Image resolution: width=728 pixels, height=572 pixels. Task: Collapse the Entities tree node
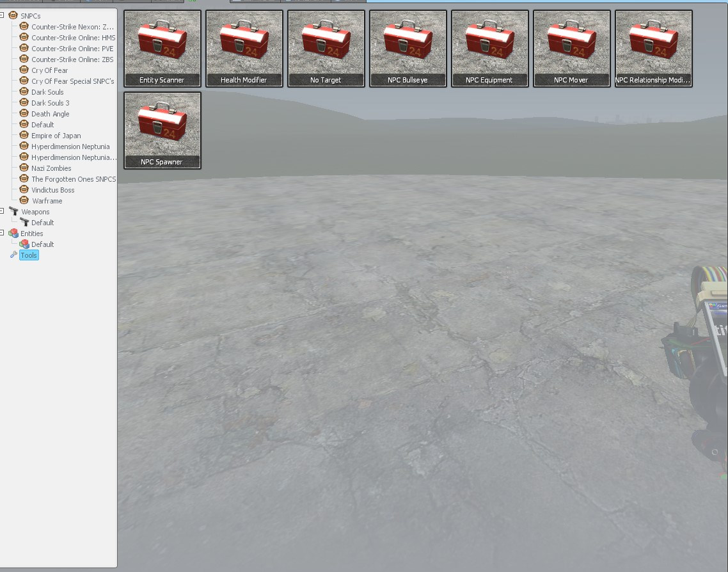point(3,233)
